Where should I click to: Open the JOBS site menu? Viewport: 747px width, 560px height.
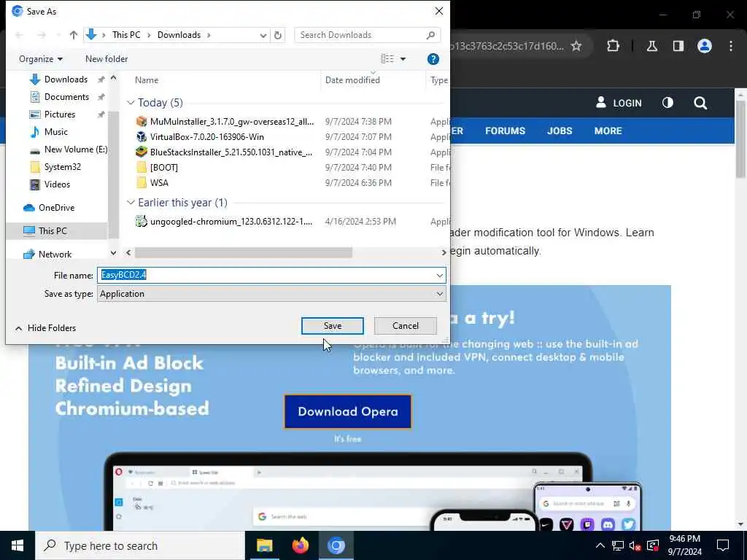[560, 131]
